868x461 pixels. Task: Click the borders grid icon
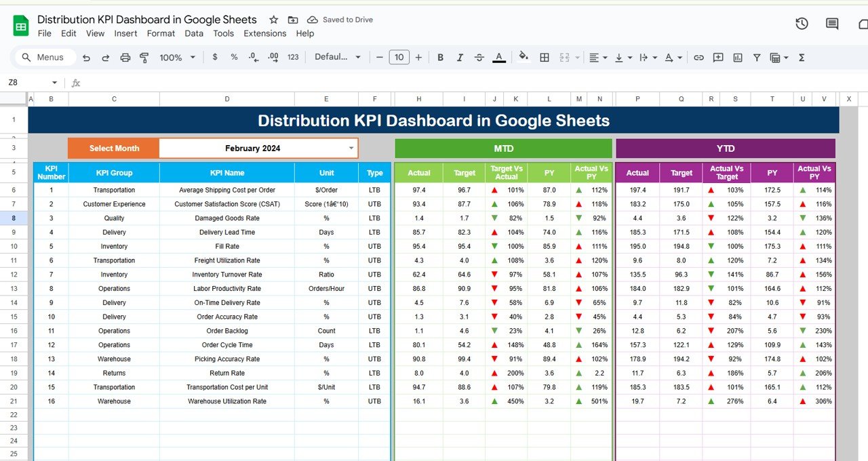[544, 58]
